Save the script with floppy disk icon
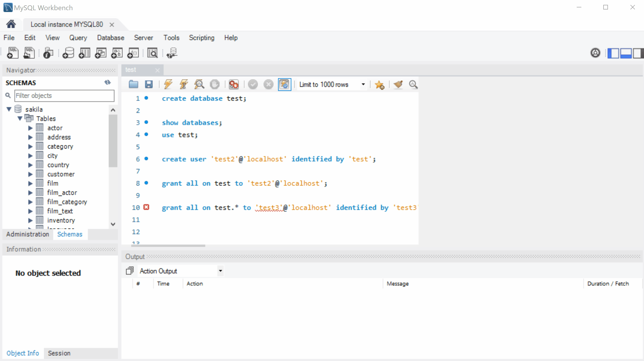The width and height of the screenshot is (644, 361). 149,84
